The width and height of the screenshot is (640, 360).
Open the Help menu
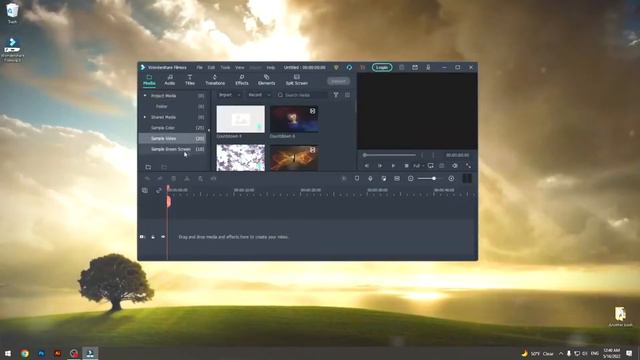pyautogui.click(x=271, y=67)
